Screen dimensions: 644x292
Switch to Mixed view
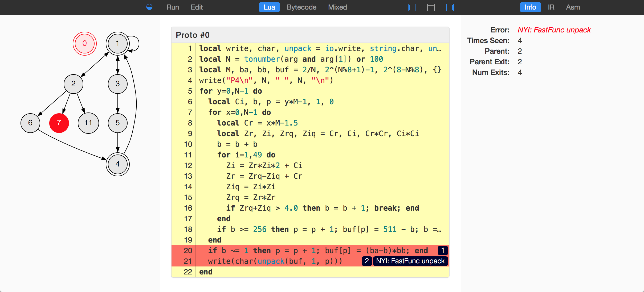tap(337, 7)
